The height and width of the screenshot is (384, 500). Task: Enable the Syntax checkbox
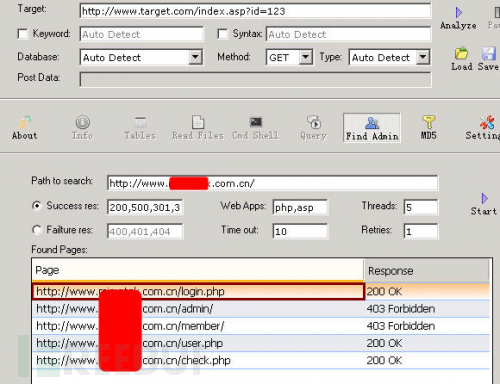point(222,34)
